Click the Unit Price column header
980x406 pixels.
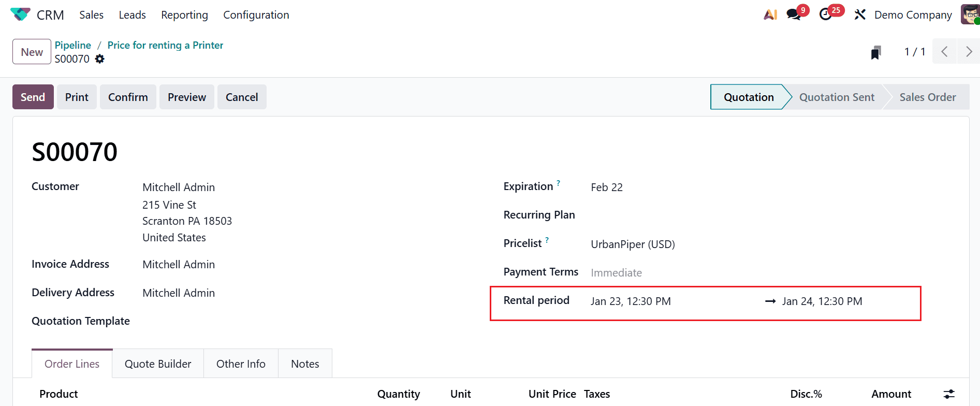552,394
